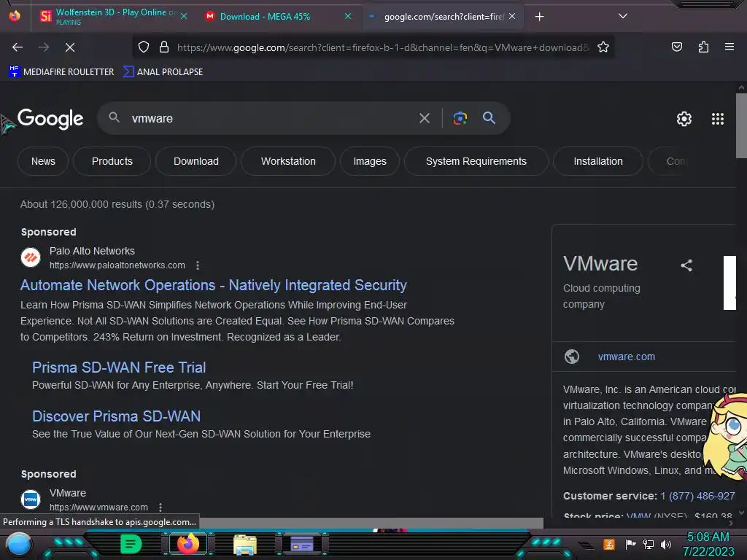Viewport: 747px width, 560px height.
Task: Open Discover Prisma SD-WAN link
Action: (x=116, y=416)
